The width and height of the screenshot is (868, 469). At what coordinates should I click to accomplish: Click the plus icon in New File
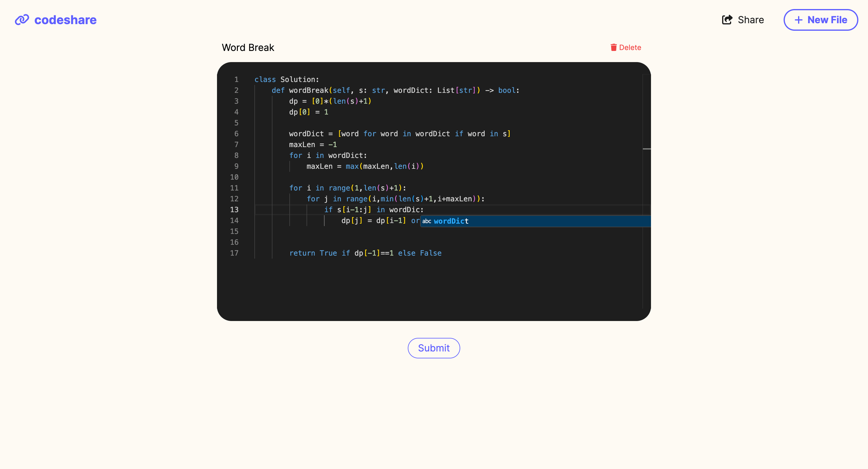[798, 20]
